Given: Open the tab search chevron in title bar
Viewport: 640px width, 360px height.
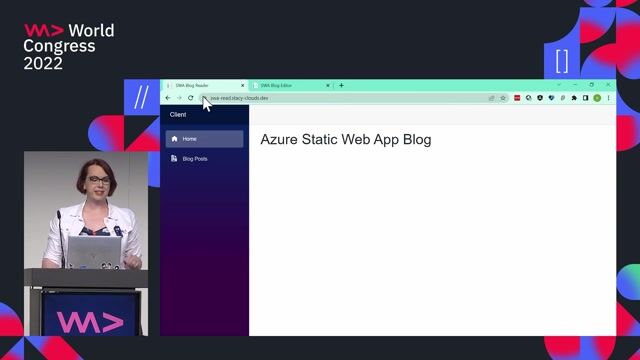Looking at the screenshot, I should pos(559,85).
